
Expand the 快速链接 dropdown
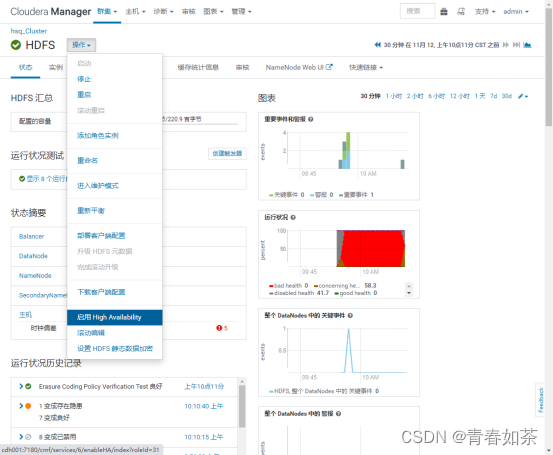pyautogui.click(x=366, y=67)
